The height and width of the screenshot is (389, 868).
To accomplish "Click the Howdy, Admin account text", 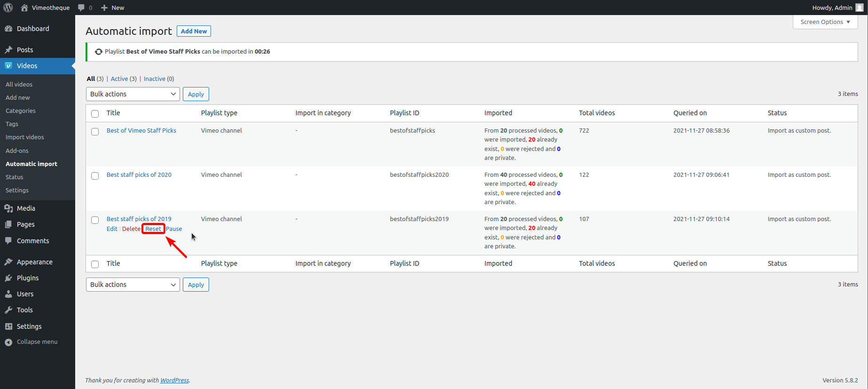I will tap(832, 8).
